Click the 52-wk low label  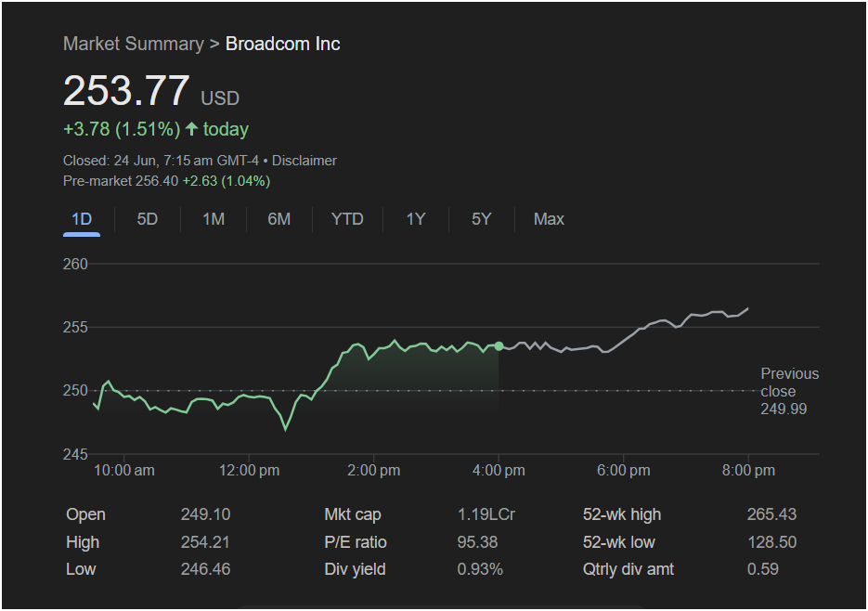(619, 542)
